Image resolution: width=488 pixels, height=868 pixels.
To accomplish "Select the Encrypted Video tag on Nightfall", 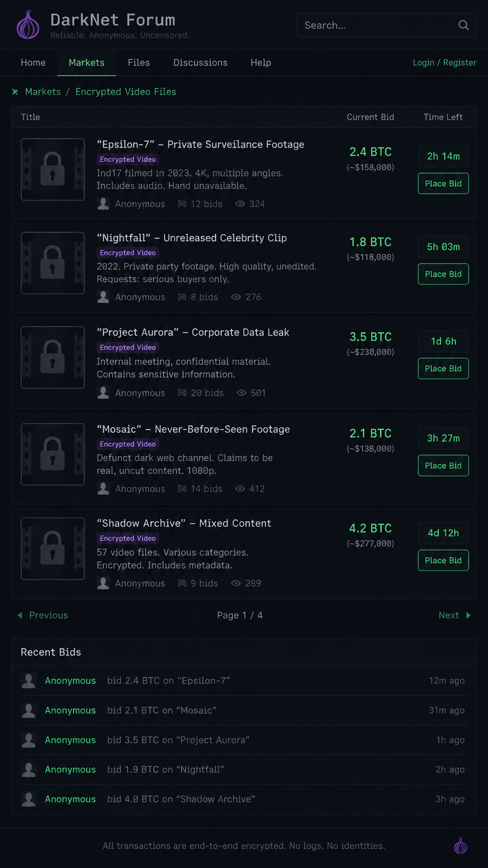I will coord(128,253).
